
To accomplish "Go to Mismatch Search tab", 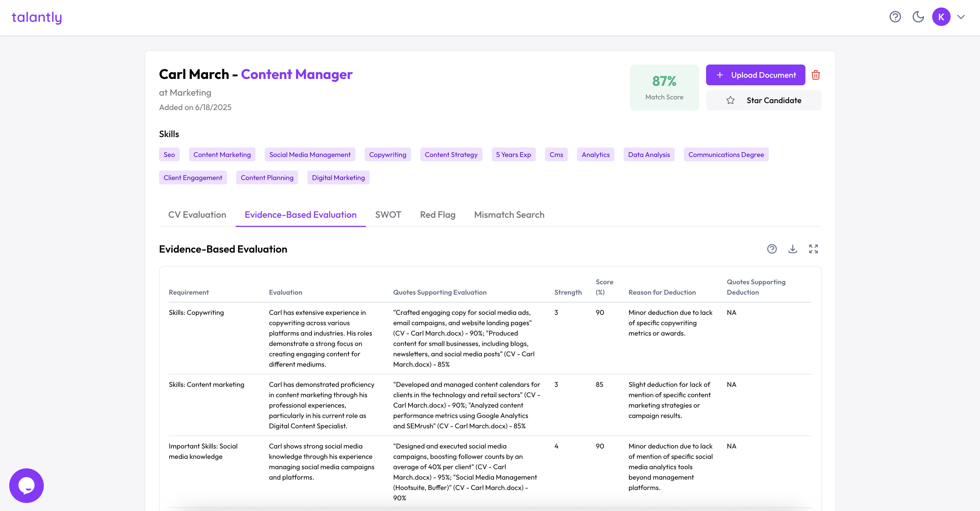I will [509, 215].
